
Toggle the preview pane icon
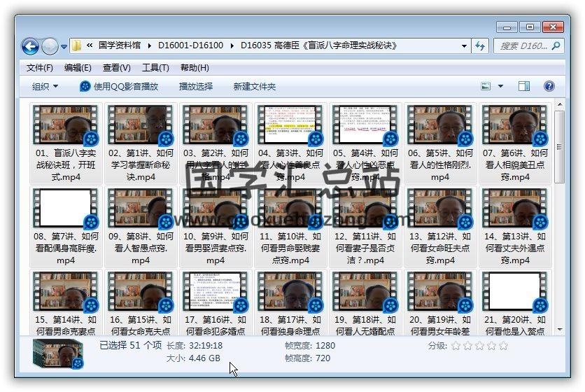pyautogui.click(x=524, y=86)
